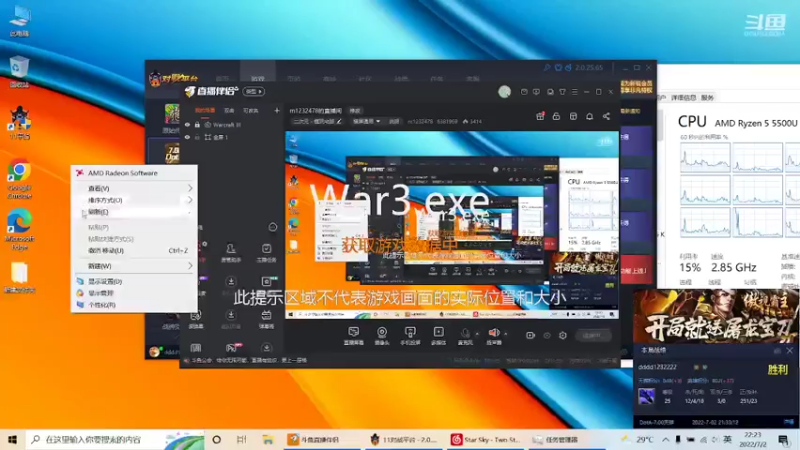The width and height of the screenshot is (800, 450).
Task: Open the Windows Start menu
Action: click(12, 439)
